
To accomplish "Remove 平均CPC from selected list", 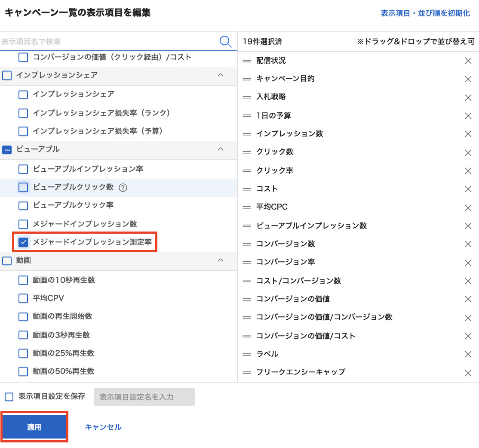I will click(468, 207).
